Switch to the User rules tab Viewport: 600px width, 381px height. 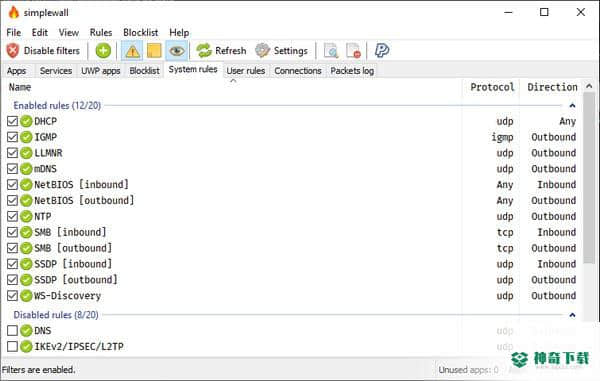pyautogui.click(x=246, y=71)
